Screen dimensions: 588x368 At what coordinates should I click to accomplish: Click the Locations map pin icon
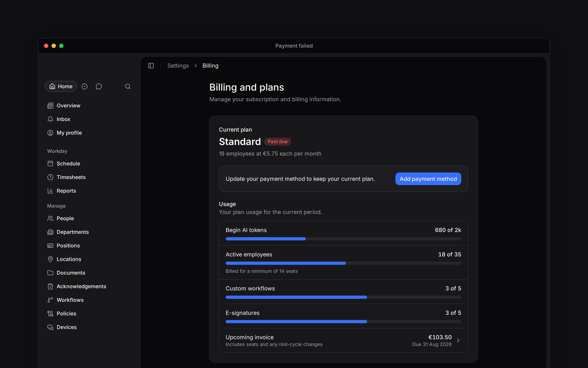[50, 259]
